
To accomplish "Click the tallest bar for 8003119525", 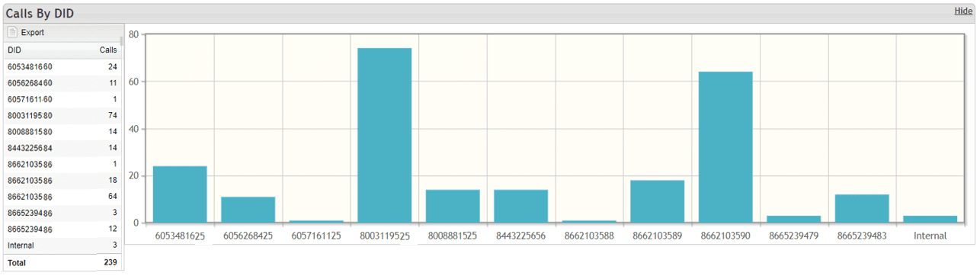I will pyautogui.click(x=385, y=136).
